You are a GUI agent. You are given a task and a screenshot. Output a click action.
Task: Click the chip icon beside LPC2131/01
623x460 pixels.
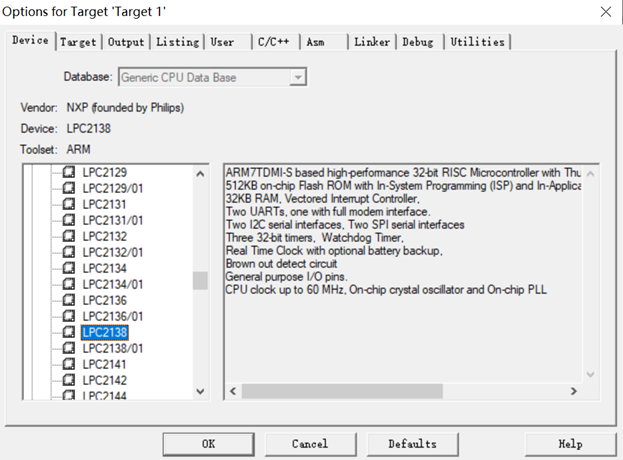[x=69, y=220]
